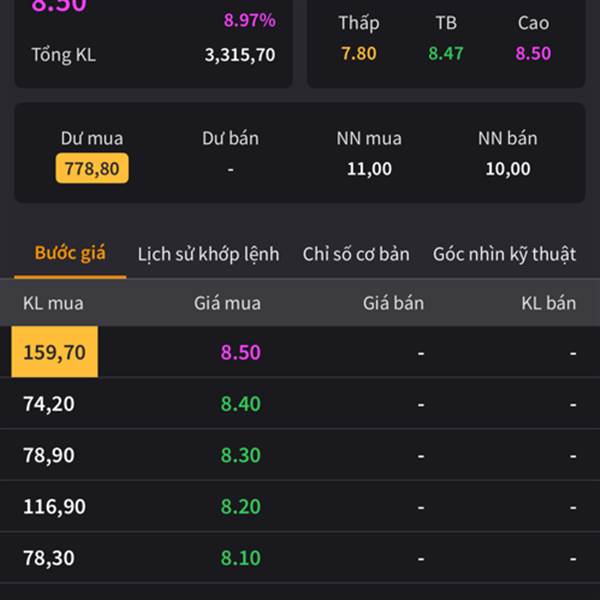600x600 pixels.
Task: Switch to Lịch sử khớp lệnh tab
Action: coord(209,254)
